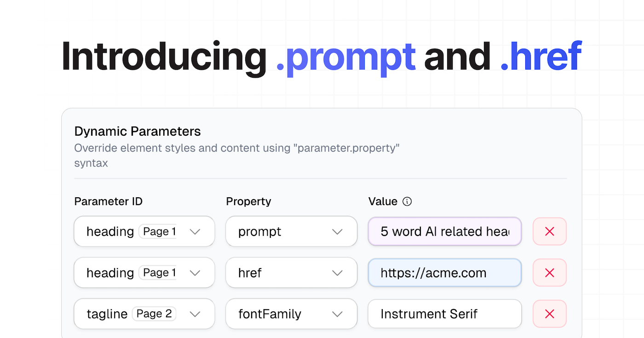
Task: Click the red X beside Instrument Serif
Action: (x=550, y=314)
